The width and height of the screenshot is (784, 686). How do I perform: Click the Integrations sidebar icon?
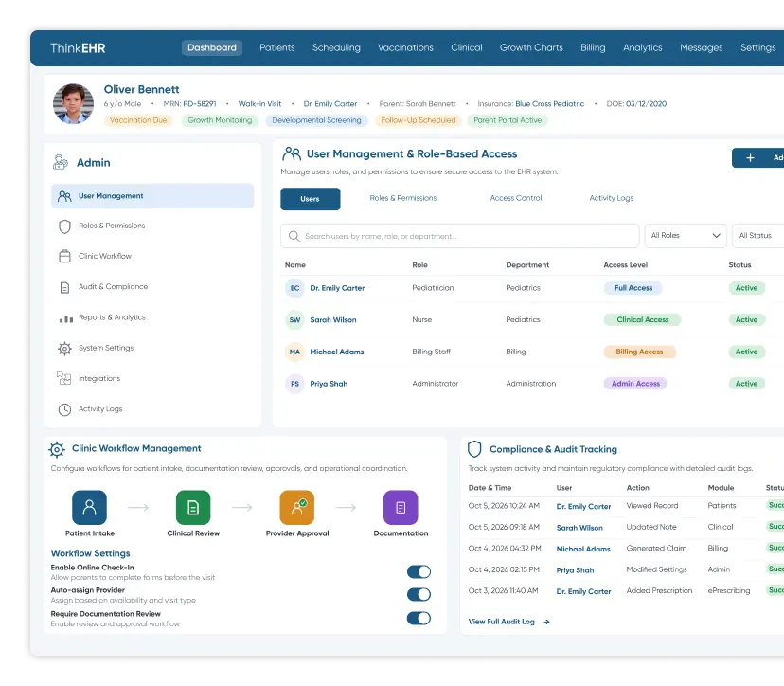(x=63, y=378)
